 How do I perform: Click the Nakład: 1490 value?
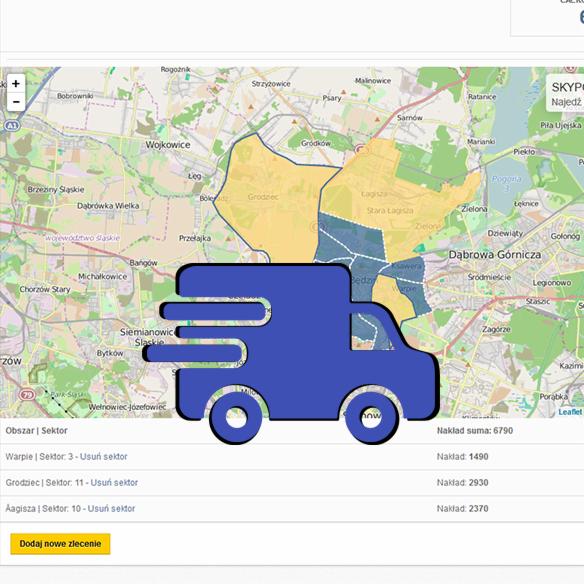click(x=463, y=457)
